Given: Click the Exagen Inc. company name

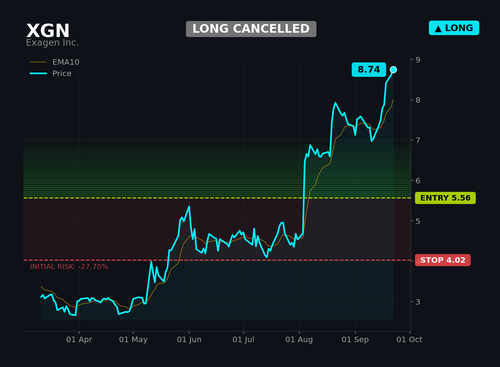Looking at the screenshot, I should coord(52,43).
